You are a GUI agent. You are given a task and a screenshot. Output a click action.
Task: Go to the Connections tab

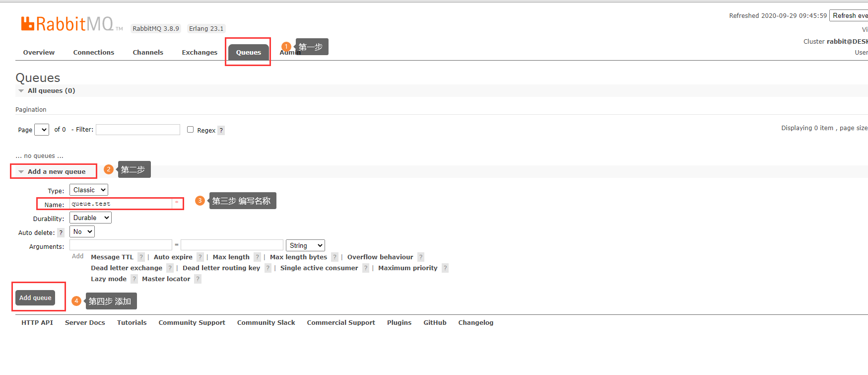click(x=93, y=52)
